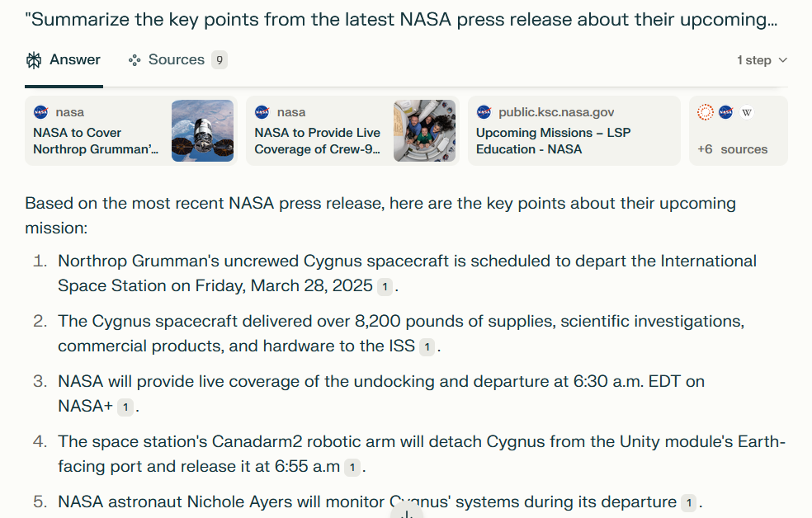This screenshot has width=812, height=518.
Task: Click the Perplexity icon next to Answer
Action: point(34,60)
